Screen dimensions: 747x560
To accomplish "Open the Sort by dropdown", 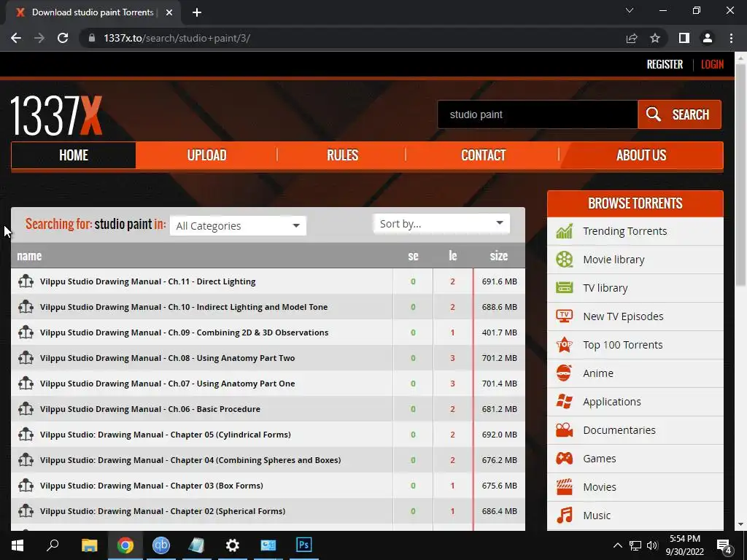I will pyautogui.click(x=441, y=224).
